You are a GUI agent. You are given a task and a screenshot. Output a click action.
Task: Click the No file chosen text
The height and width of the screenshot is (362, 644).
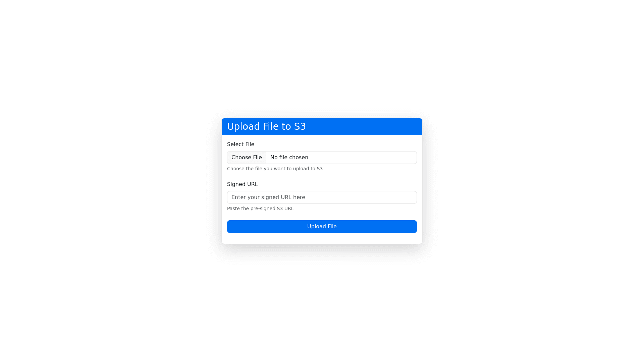289,157
